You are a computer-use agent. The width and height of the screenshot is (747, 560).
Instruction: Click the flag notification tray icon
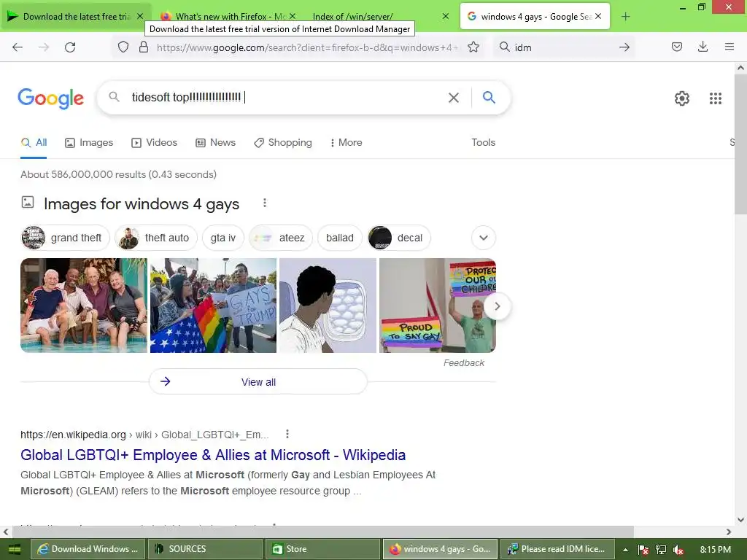point(643,550)
